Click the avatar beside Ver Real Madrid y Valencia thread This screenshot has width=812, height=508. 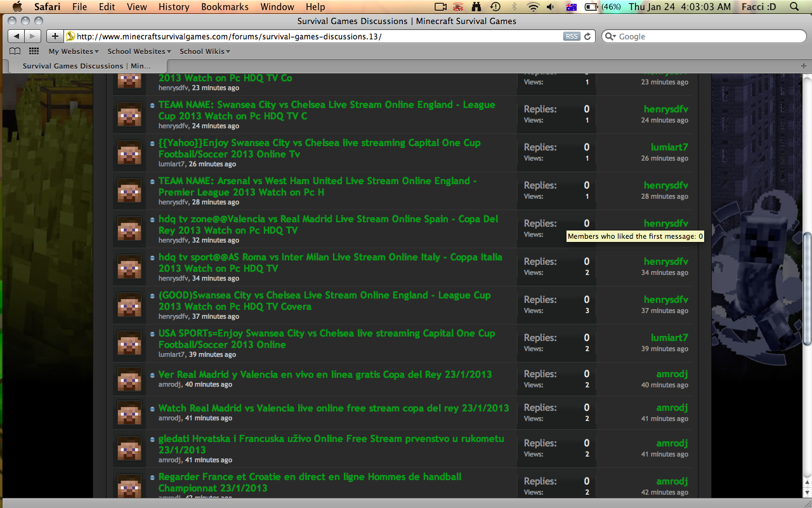point(129,380)
